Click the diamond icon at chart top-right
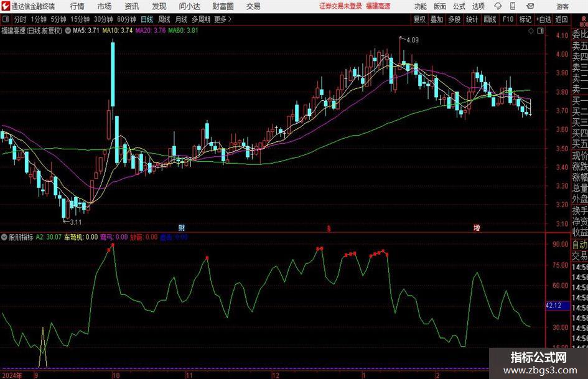 point(531,31)
